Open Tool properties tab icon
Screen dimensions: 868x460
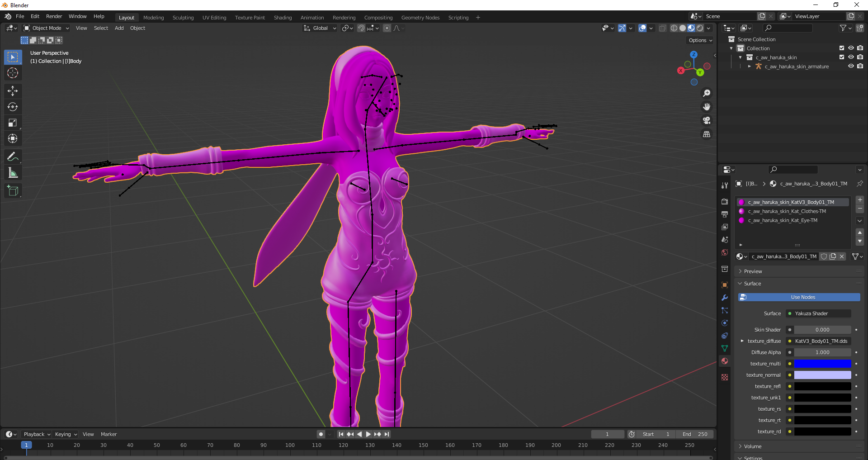[725, 185]
